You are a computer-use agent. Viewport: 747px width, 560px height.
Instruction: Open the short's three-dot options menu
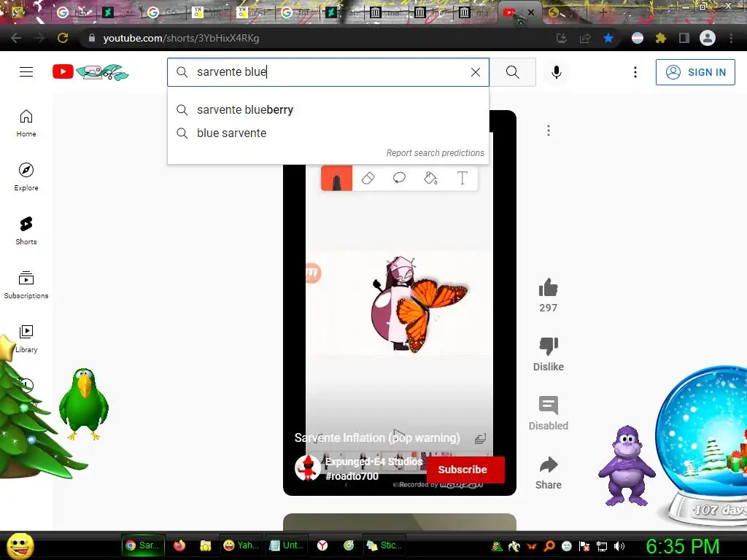coord(549,131)
